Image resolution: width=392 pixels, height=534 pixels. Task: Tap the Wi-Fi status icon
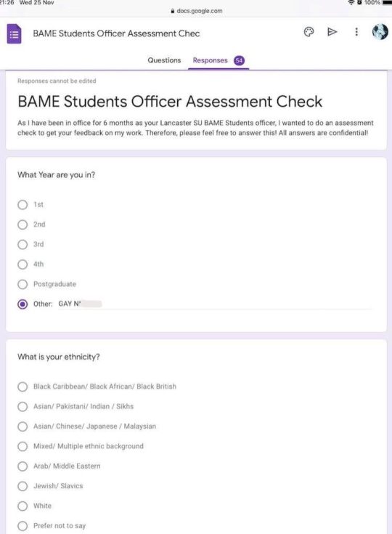[x=351, y=3]
